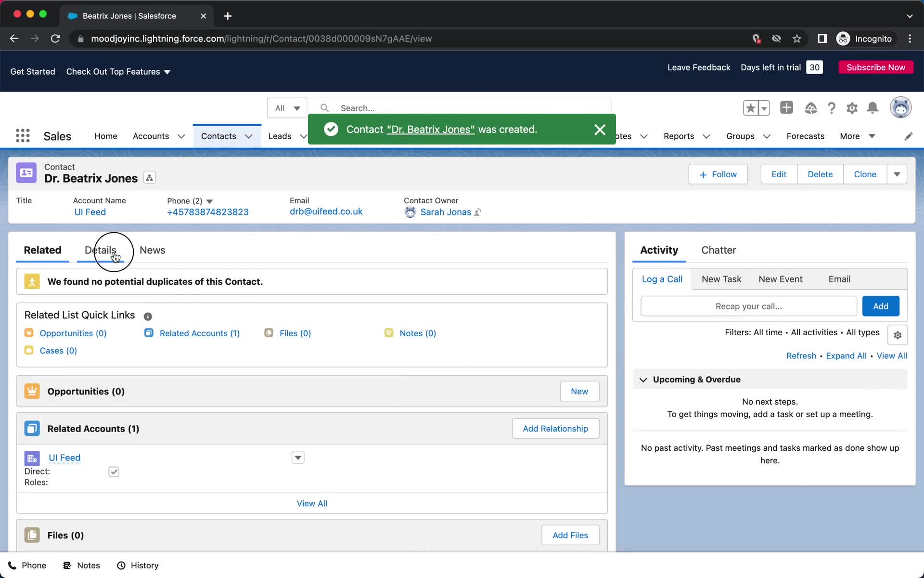Open more record actions dropdown beside Clone
The height and width of the screenshot is (578, 924).
pyautogui.click(x=897, y=174)
